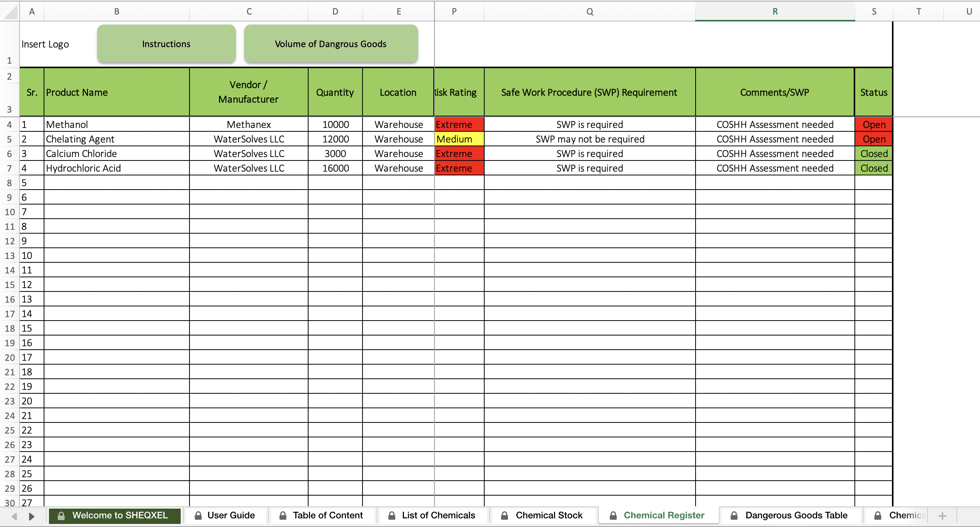Click the Instructions button
This screenshot has height=527, width=980.
tap(166, 44)
